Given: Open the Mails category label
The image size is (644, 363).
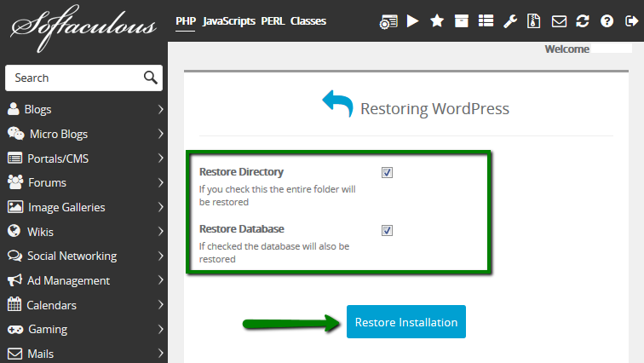Looking at the screenshot, I should (40, 354).
